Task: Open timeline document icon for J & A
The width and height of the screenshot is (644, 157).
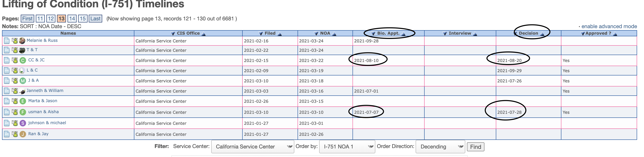Action: [x=7, y=81]
